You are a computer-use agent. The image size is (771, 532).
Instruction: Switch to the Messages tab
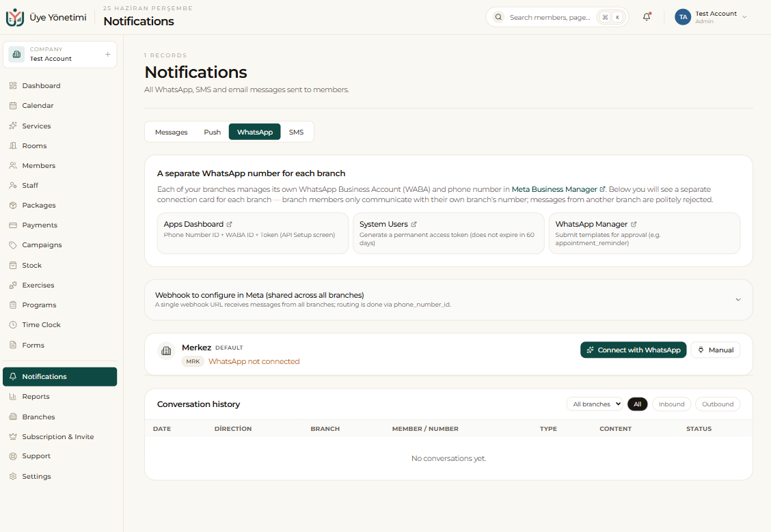[171, 132]
